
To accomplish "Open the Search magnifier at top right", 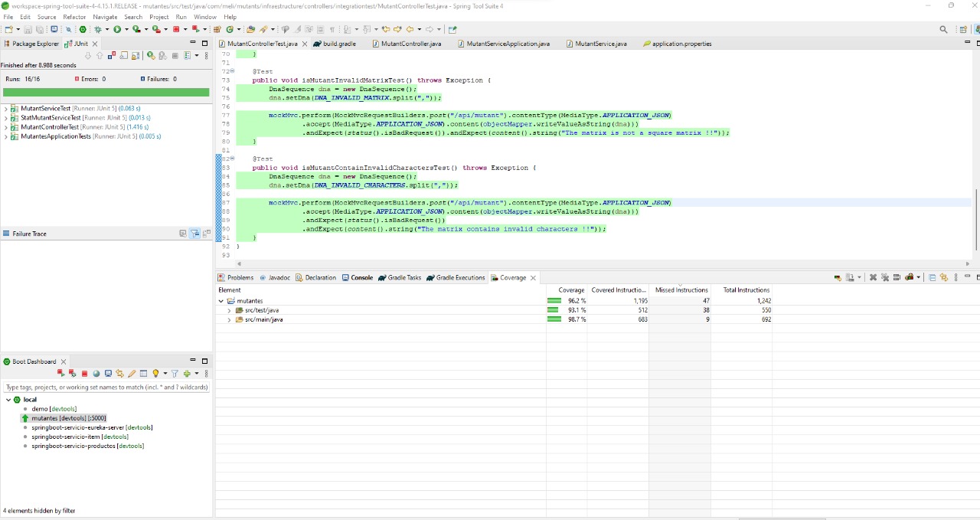I will (x=943, y=29).
